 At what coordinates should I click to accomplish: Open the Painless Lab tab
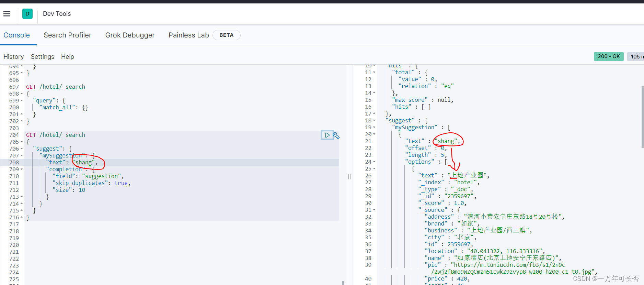click(189, 35)
